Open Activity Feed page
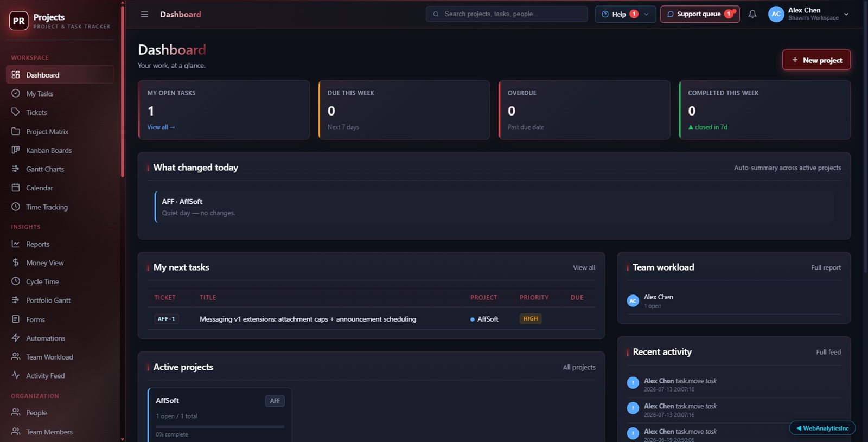Screen dimensions: 868x442 pyautogui.click(x=60, y=376)
